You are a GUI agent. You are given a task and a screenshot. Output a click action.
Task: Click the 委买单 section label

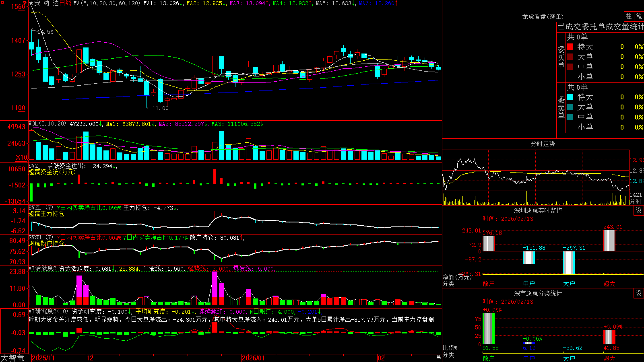[561, 57]
